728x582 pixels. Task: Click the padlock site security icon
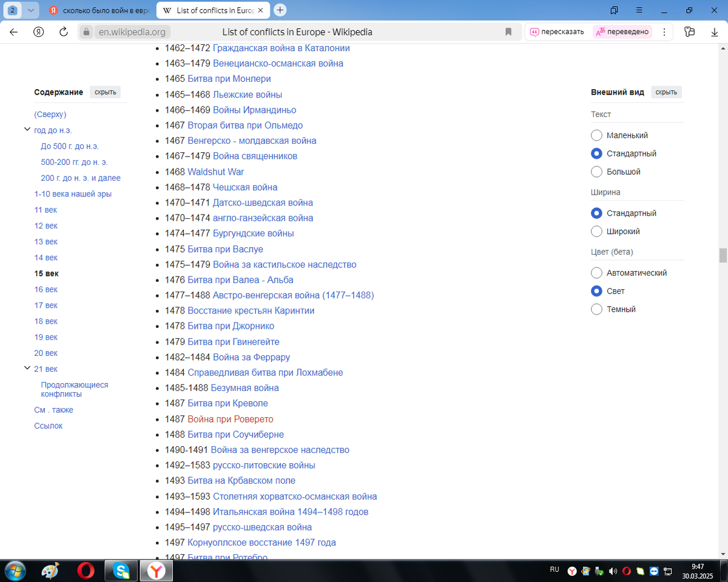click(86, 32)
